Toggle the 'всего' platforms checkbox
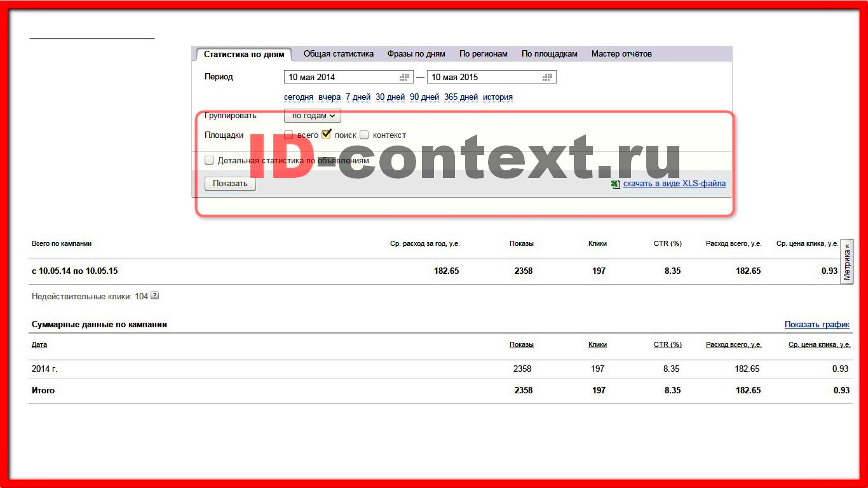This screenshot has width=868, height=488. [288, 135]
